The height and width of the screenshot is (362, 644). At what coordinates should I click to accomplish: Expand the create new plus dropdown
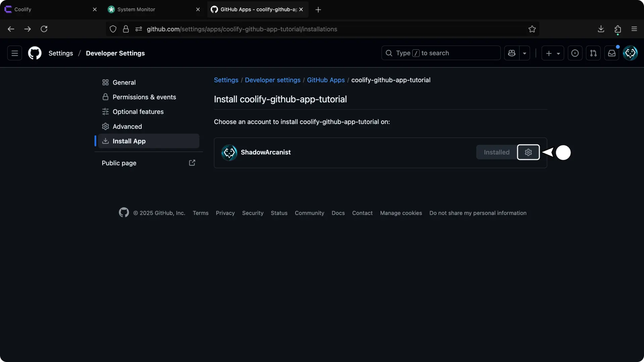(x=552, y=53)
